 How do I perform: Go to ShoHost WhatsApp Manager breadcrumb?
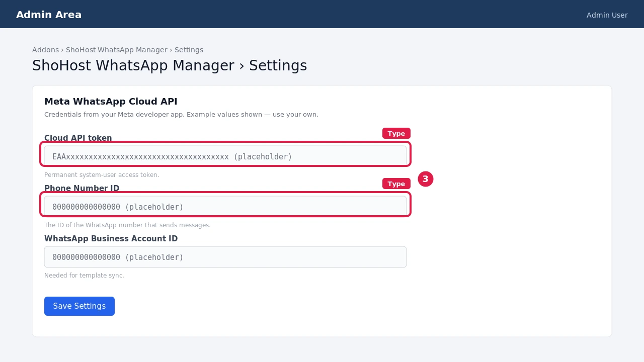coord(117,50)
